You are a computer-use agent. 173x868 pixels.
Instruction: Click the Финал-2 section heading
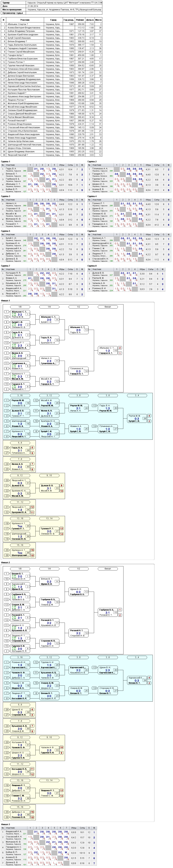click(x=6, y=562)
